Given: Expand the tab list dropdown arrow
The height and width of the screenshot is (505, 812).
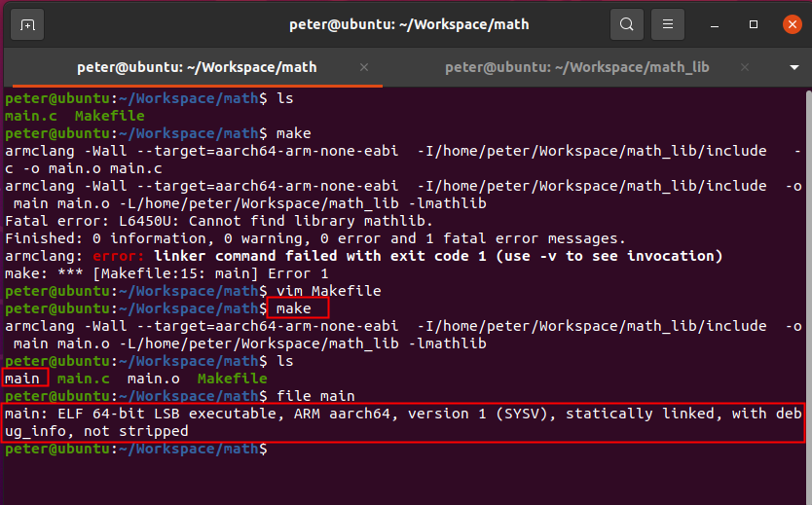Looking at the screenshot, I should click(794, 68).
